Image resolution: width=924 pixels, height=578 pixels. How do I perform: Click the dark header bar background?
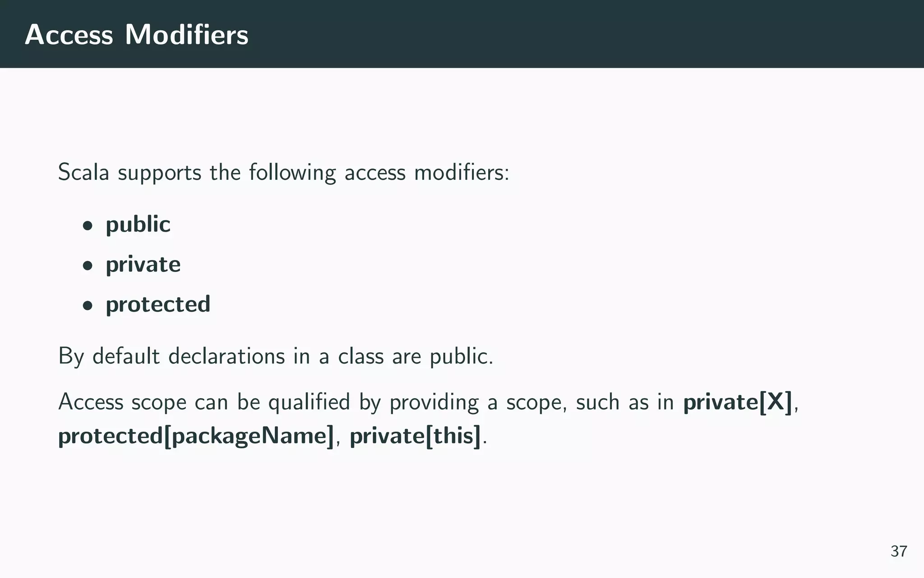pyautogui.click(x=587, y=34)
